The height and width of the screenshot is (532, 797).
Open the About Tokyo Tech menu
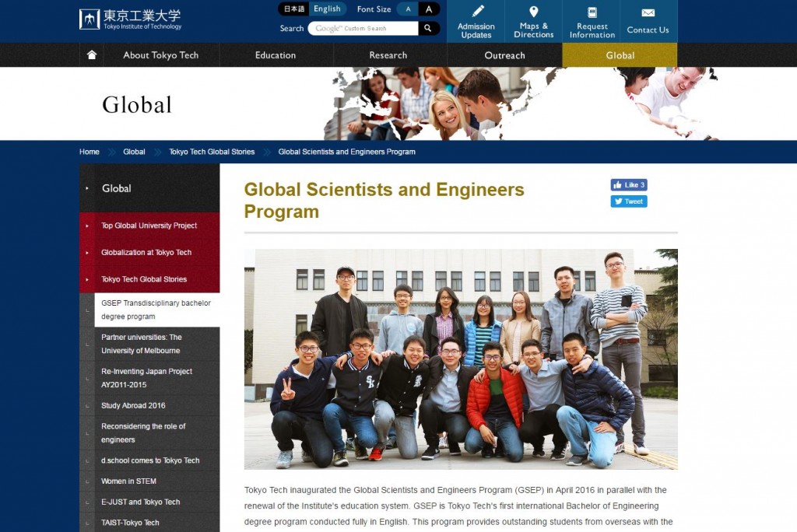(x=161, y=55)
